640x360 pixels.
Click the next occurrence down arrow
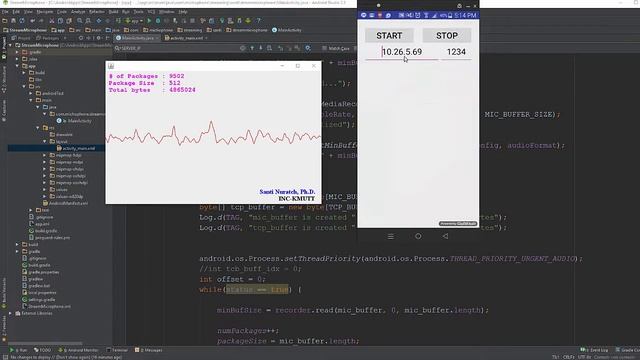260,48
